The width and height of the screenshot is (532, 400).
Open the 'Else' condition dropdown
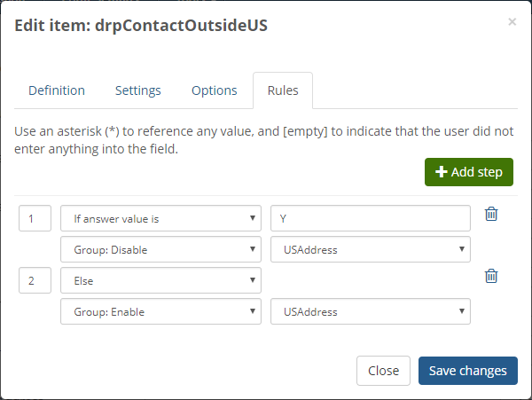[160, 280]
